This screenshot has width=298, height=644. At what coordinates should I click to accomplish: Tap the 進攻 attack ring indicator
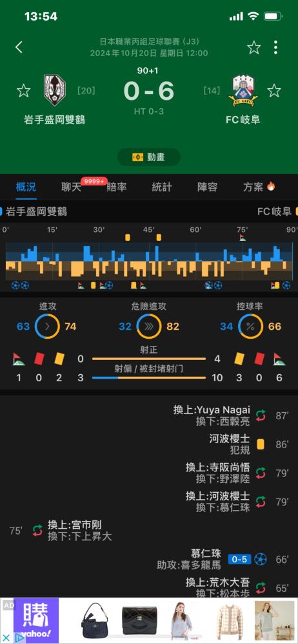point(48,327)
